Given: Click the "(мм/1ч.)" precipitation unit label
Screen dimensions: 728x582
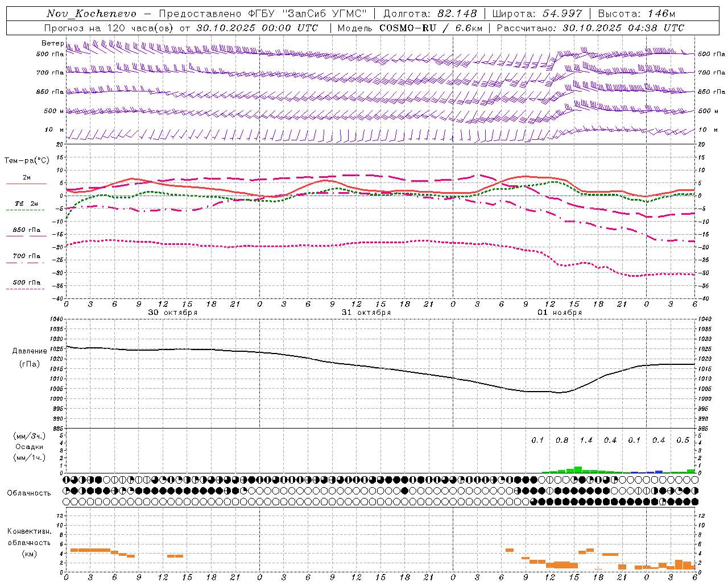Looking at the screenshot, I should (30, 458).
